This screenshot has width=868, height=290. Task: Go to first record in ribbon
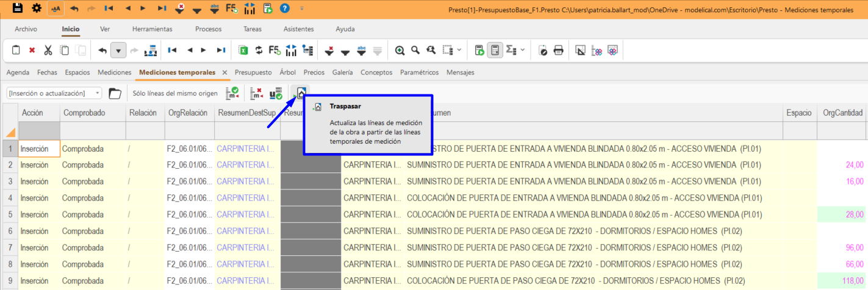click(x=173, y=51)
